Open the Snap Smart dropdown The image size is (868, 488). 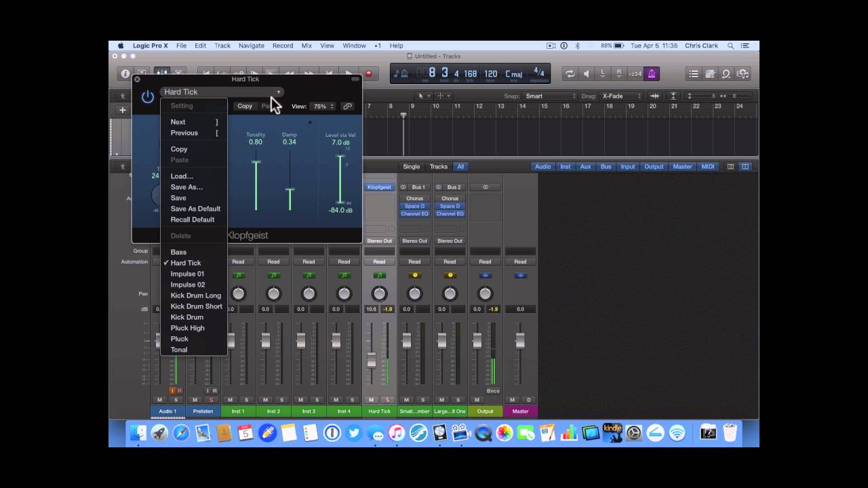[x=551, y=96]
